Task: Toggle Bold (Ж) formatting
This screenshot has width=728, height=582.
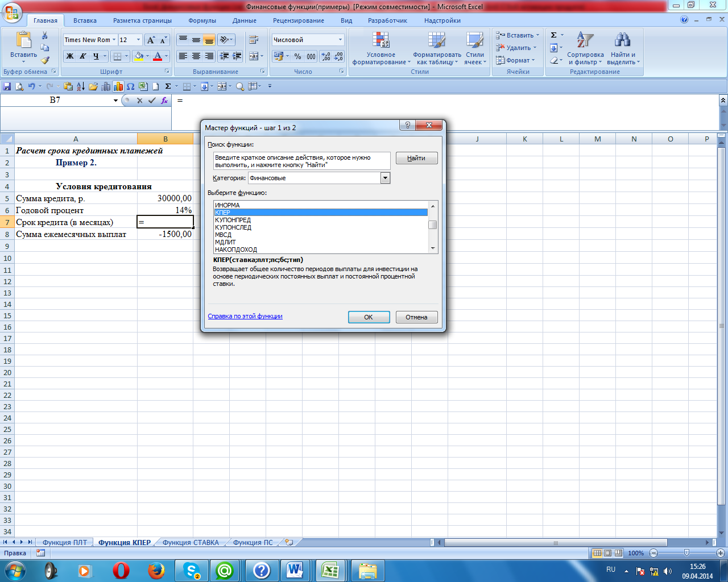Action: [70, 56]
